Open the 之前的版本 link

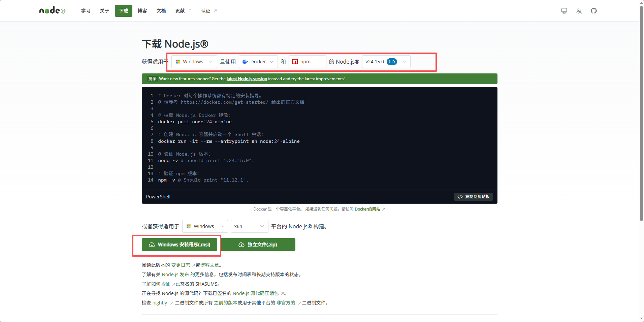click(x=226, y=303)
